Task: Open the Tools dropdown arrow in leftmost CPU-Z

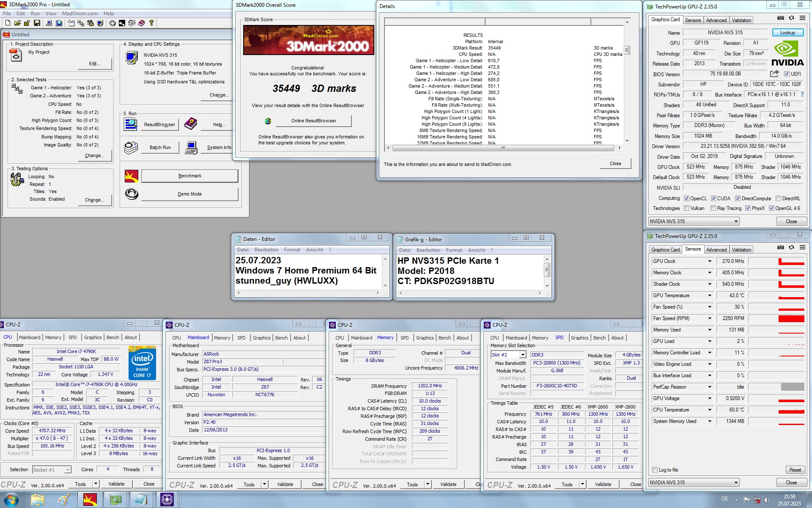Action: (x=96, y=484)
